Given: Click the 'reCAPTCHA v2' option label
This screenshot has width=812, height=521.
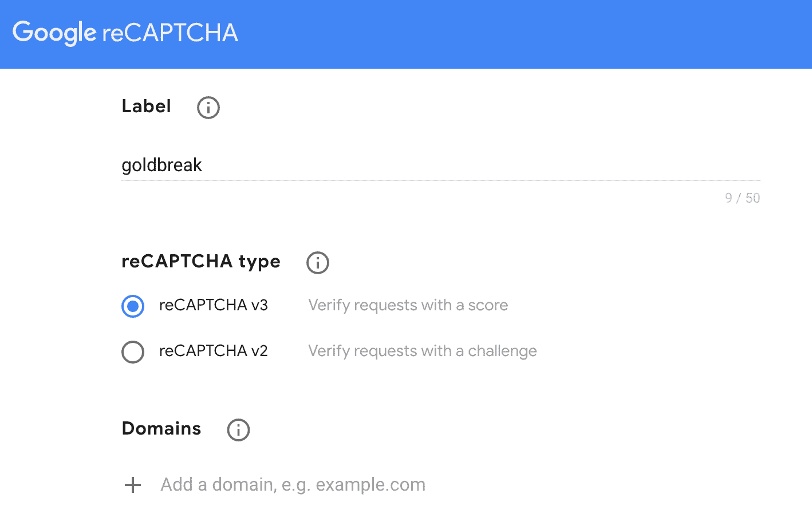Looking at the screenshot, I should (x=213, y=351).
